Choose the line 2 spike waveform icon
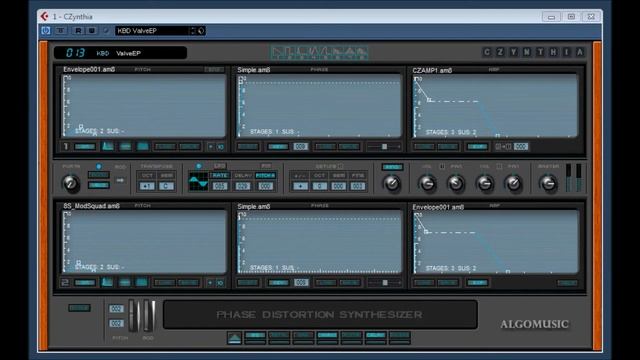640x360 pixels. click(107, 282)
